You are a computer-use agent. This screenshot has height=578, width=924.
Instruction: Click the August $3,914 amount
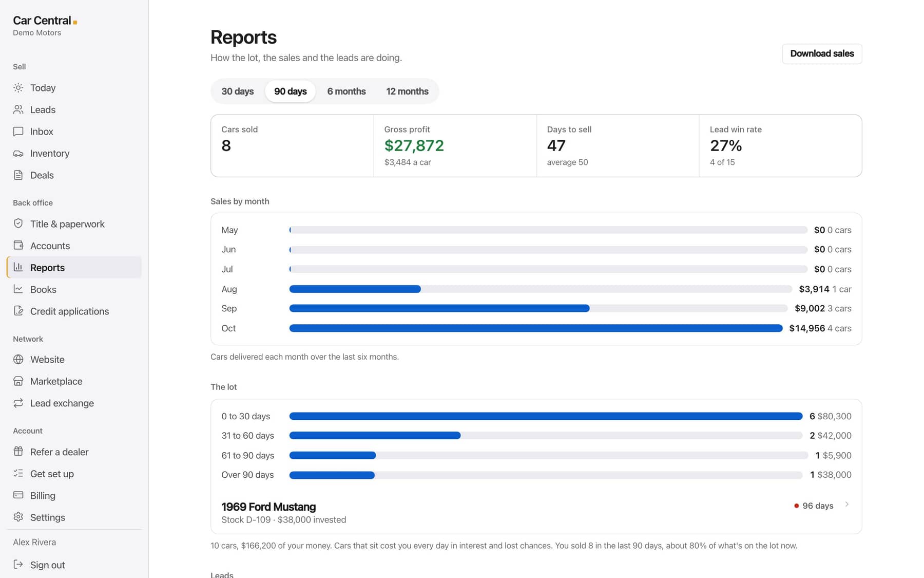coord(814,289)
